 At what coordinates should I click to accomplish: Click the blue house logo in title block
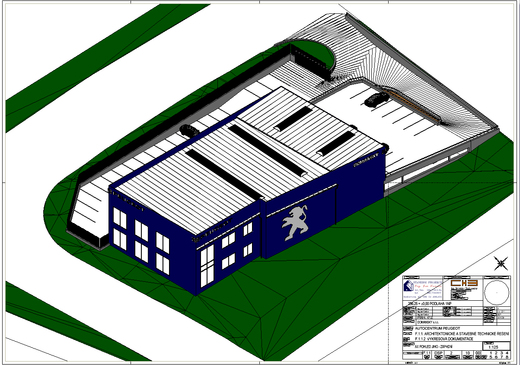click(x=409, y=286)
